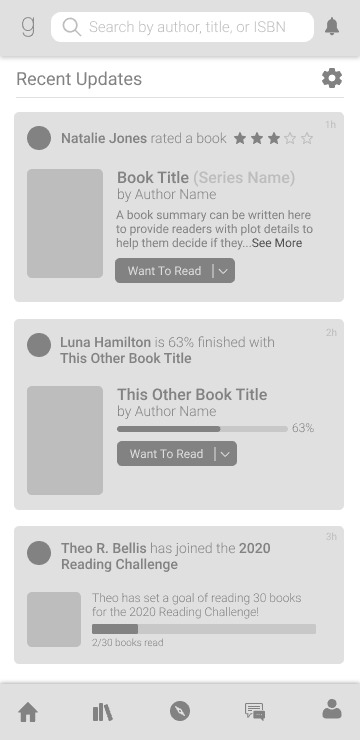This screenshot has height=740, width=360.
Task: Click the fourth star in Natalie's rating
Action: click(290, 138)
